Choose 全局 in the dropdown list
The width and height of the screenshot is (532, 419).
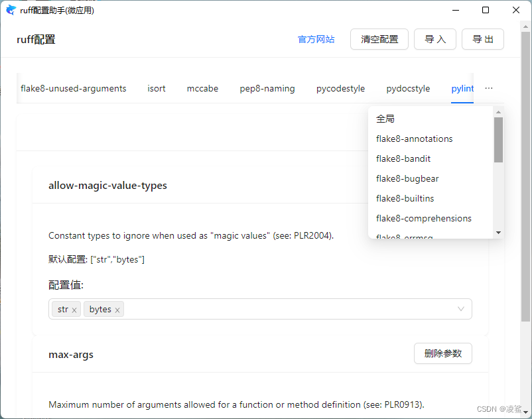click(431, 119)
